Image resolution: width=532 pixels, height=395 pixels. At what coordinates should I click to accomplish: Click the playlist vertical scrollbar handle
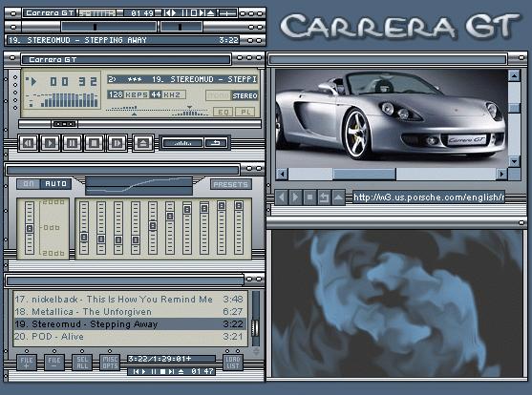tap(255, 327)
